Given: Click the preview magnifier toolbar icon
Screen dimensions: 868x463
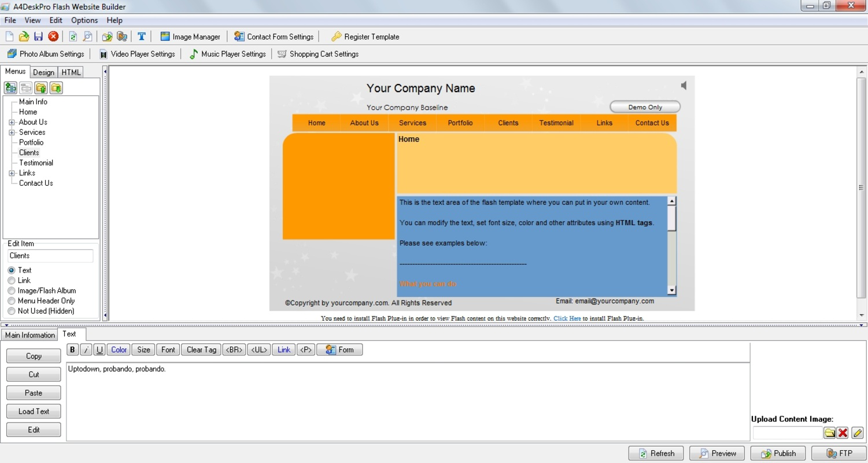Looking at the screenshot, I should click(87, 36).
